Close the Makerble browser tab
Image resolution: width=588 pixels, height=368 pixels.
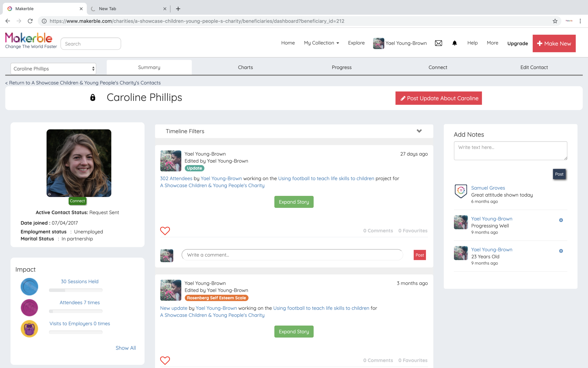(x=81, y=9)
